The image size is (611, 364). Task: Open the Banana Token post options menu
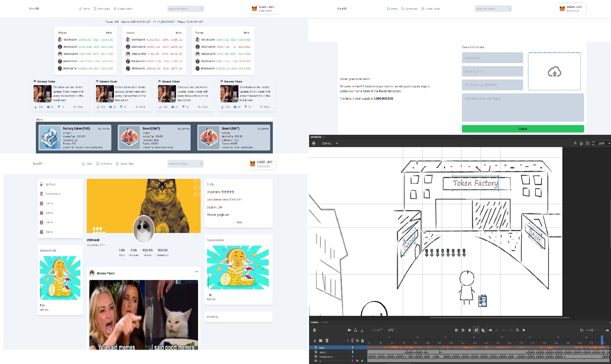click(x=197, y=271)
